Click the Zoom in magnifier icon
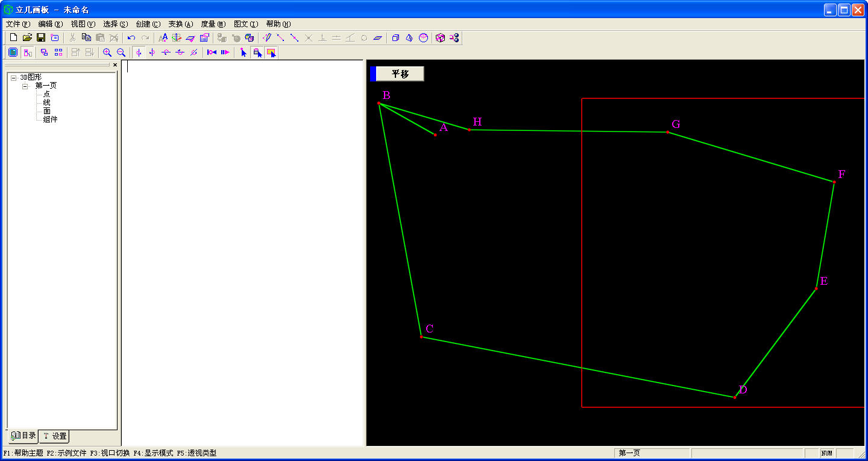 point(107,52)
